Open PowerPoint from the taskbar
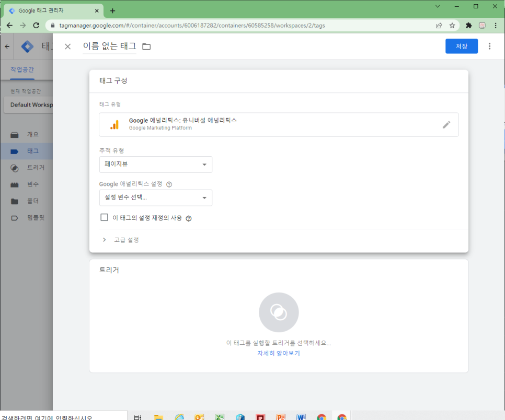Screen dimensions: 505x420 (x=281, y=417)
